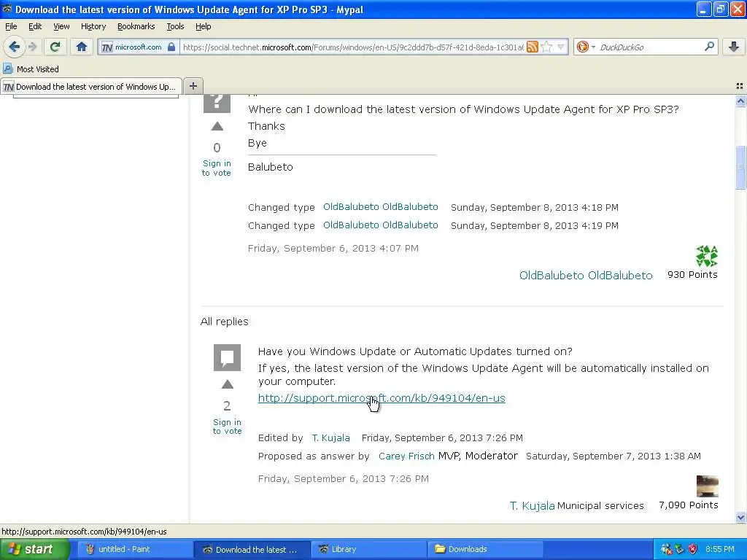Click the reply speech bubble icon

point(227,357)
